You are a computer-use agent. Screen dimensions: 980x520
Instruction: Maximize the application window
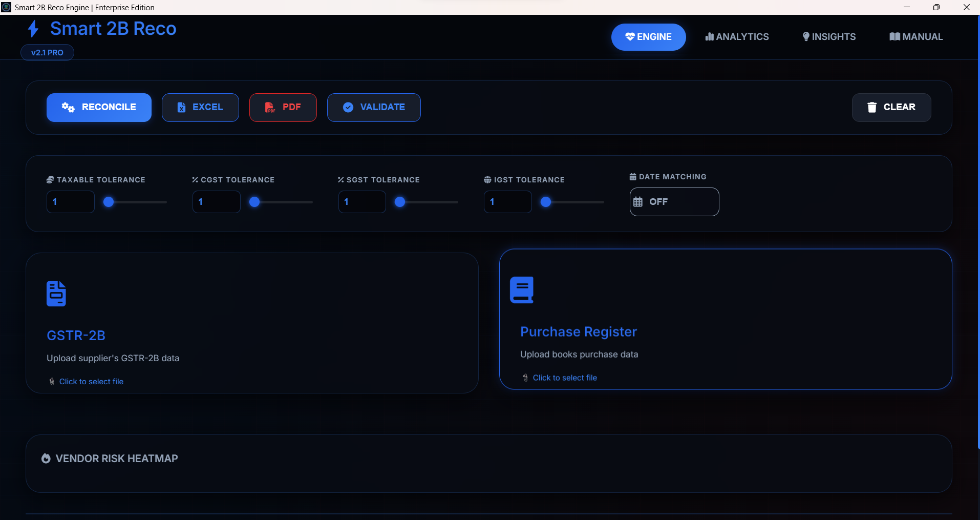pos(936,7)
